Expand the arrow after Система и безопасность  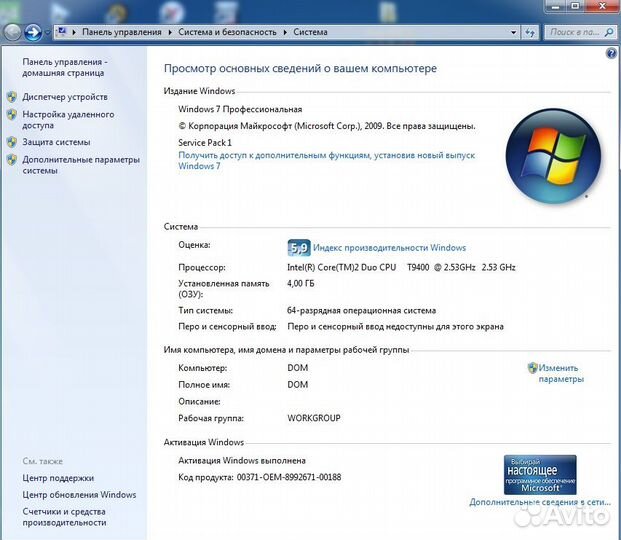[x=285, y=32]
